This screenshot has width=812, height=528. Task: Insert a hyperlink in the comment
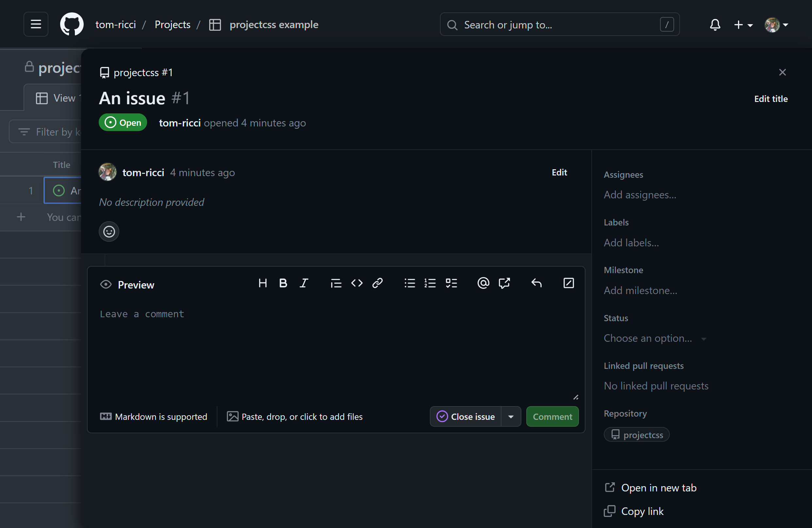click(377, 283)
